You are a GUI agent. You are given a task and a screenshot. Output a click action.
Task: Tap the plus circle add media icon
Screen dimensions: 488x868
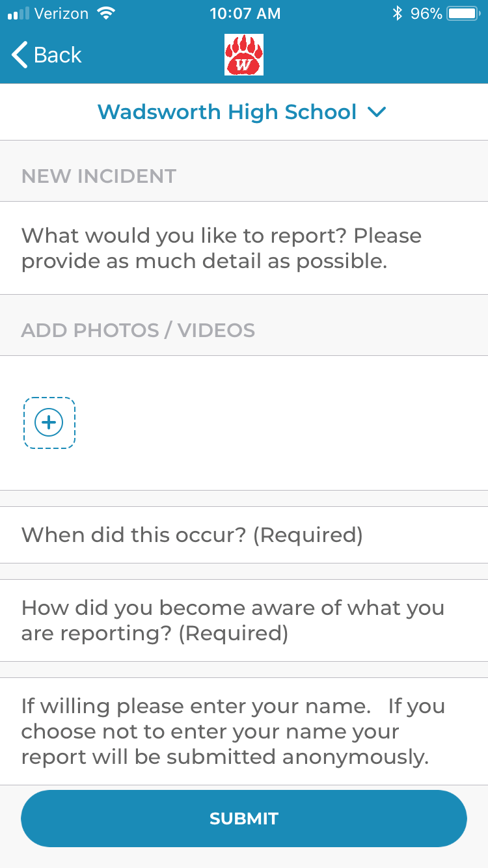click(49, 423)
